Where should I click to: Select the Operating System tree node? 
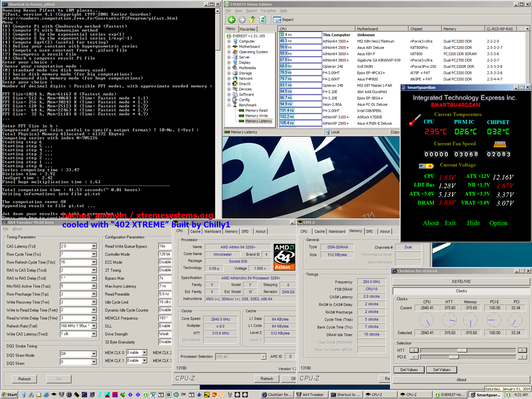(253, 52)
